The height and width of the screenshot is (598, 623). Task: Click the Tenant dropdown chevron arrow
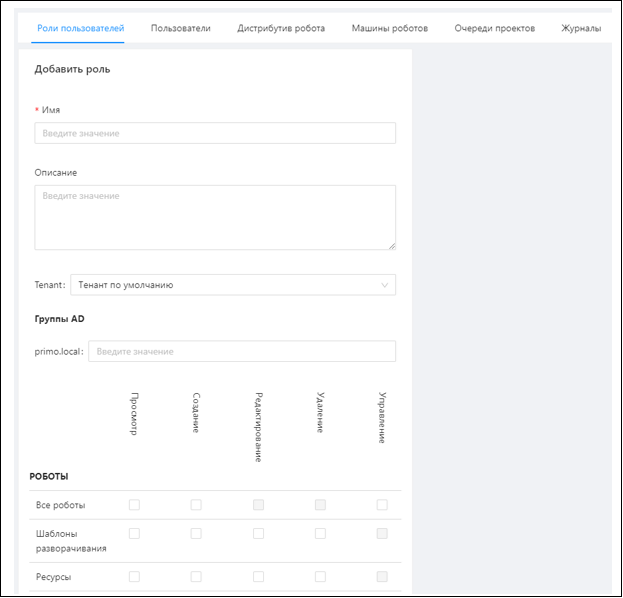385,285
